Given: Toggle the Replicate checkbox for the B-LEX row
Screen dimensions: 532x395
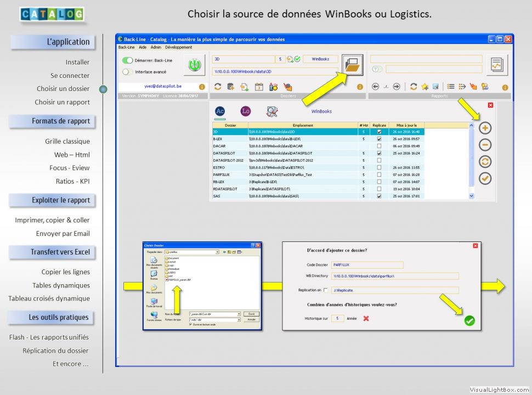Looking at the screenshot, I should pyautogui.click(x=380, y=139).
